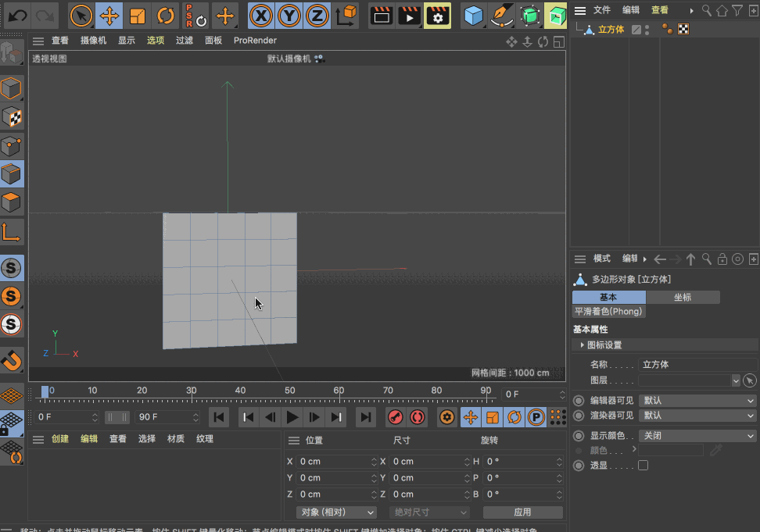
Task: Open Render Settings gear clapperboard
Action: click(437, 16)
